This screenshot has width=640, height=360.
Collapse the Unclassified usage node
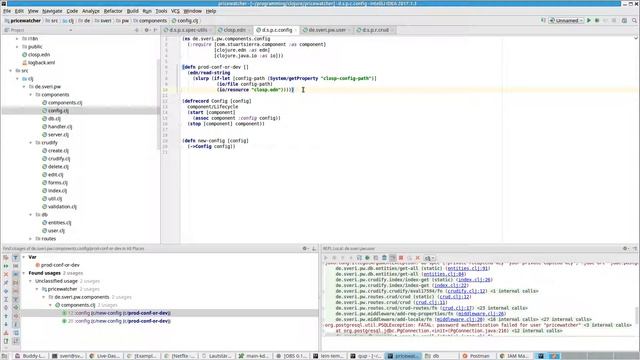click(30, 281)
